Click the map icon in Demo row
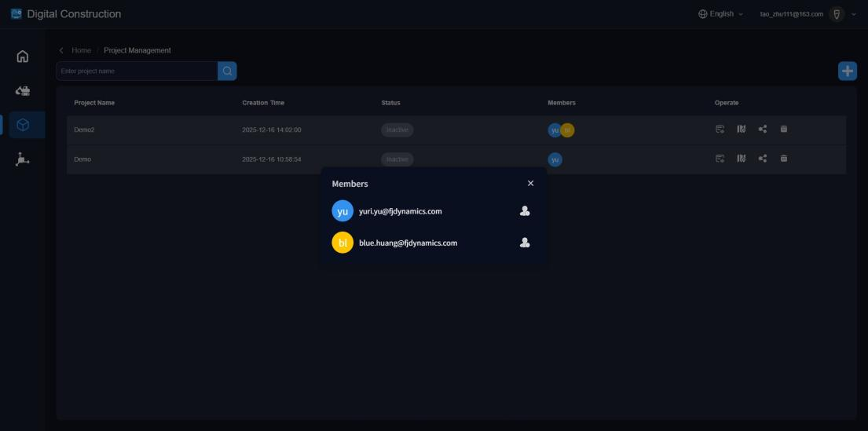Viewport: 868px width, 431px height. click(741, 159)
